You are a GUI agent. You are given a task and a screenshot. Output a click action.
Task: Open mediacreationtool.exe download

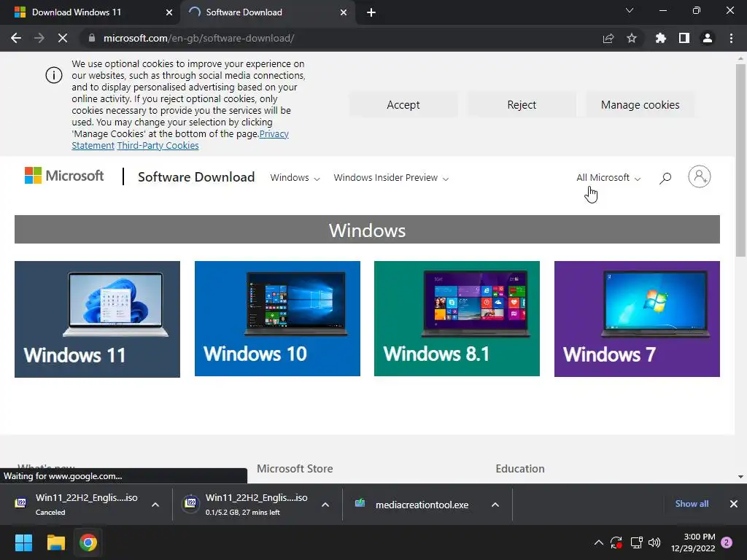414,505
